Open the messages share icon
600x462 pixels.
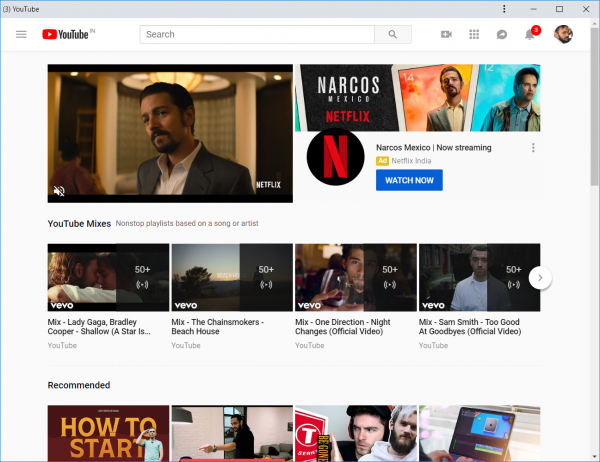point(502,34)
